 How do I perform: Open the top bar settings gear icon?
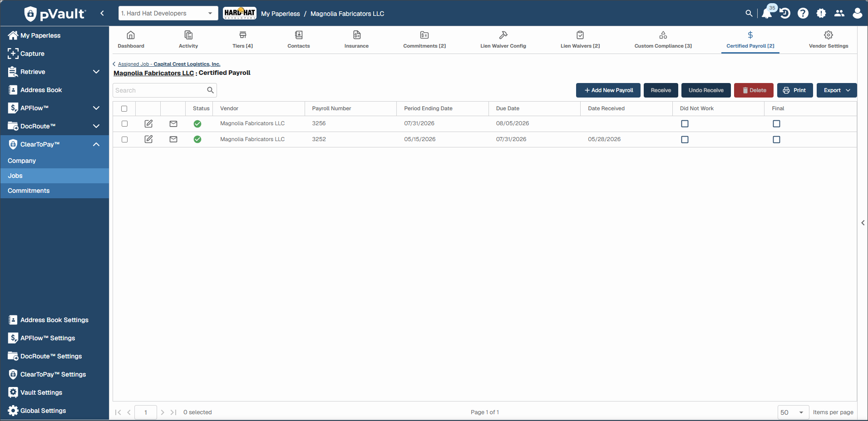(821, 14)
